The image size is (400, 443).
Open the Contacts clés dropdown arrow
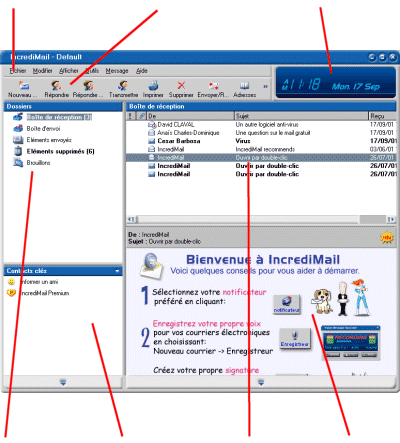click(x=117, y=271)
